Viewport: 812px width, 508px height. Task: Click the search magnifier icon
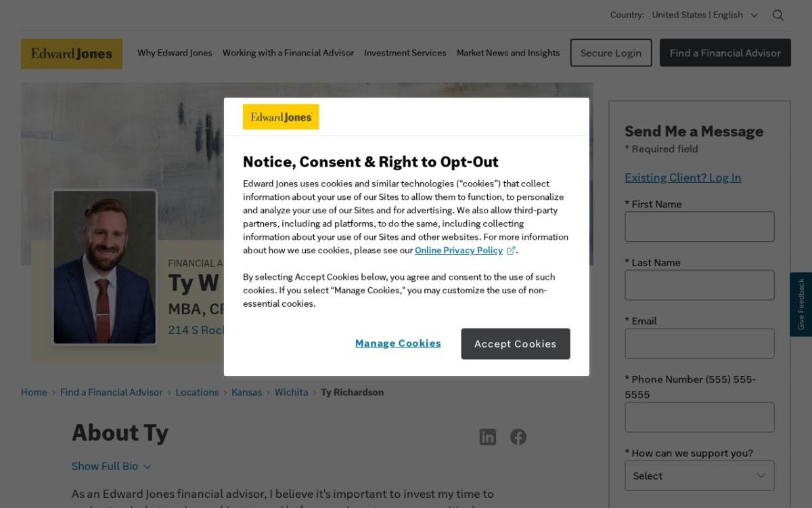tap(778, 15)
